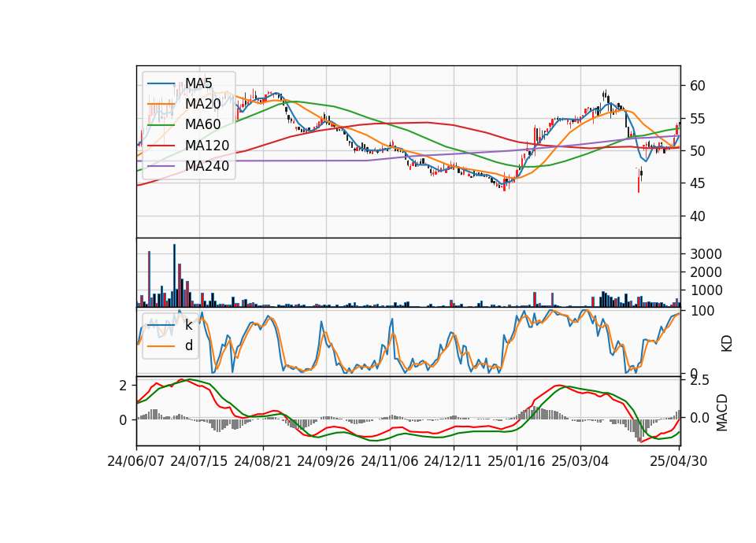Screen dimensions: 756x543
Task: Click the 25/04/30 date tick label
Action: coord(679,461)
